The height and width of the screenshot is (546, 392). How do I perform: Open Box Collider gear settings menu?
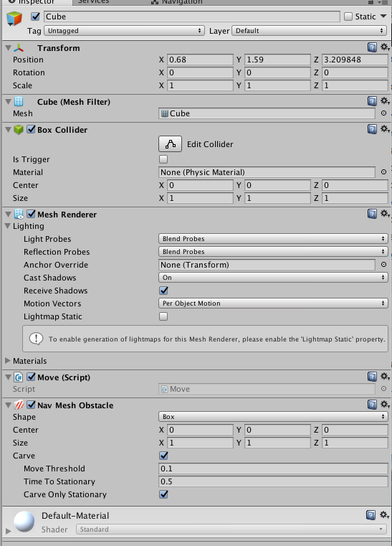click(385, 129)
